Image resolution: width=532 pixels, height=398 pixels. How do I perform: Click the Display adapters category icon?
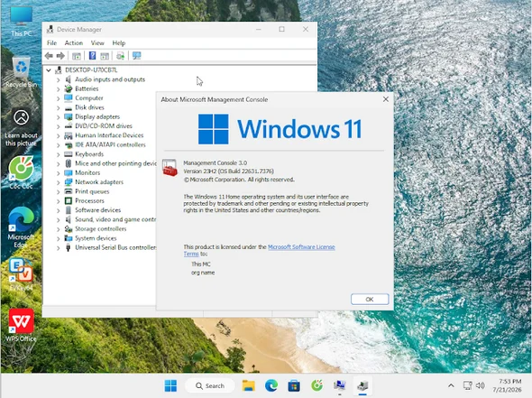tap(69, 116)
